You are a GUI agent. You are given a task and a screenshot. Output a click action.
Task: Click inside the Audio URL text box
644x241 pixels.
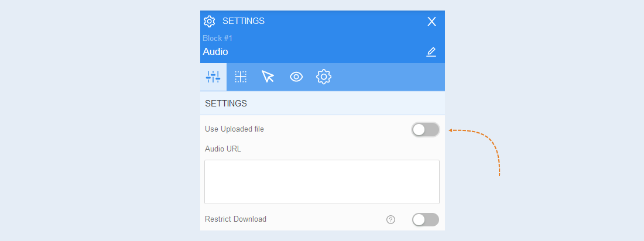tap(322, 182)
